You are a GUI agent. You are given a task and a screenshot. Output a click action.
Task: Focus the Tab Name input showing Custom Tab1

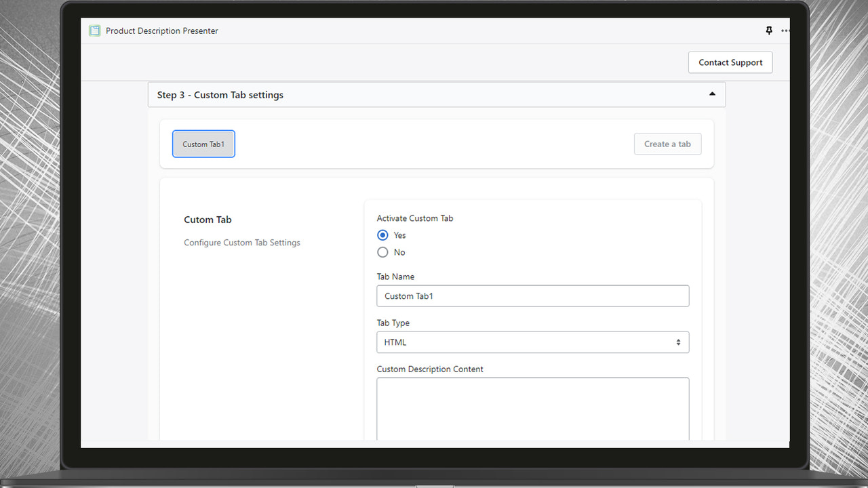coord(532,296)
